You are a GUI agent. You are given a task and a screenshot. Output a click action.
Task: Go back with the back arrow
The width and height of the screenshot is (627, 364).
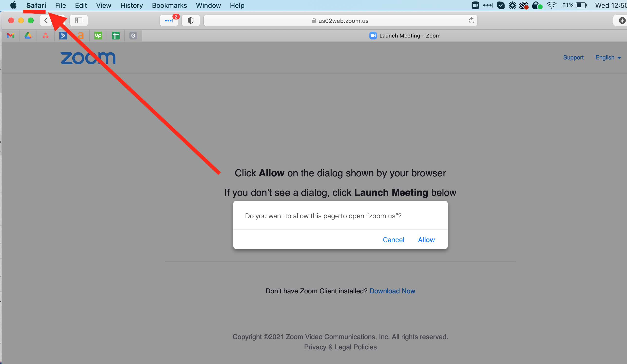(x=46, y=20)
